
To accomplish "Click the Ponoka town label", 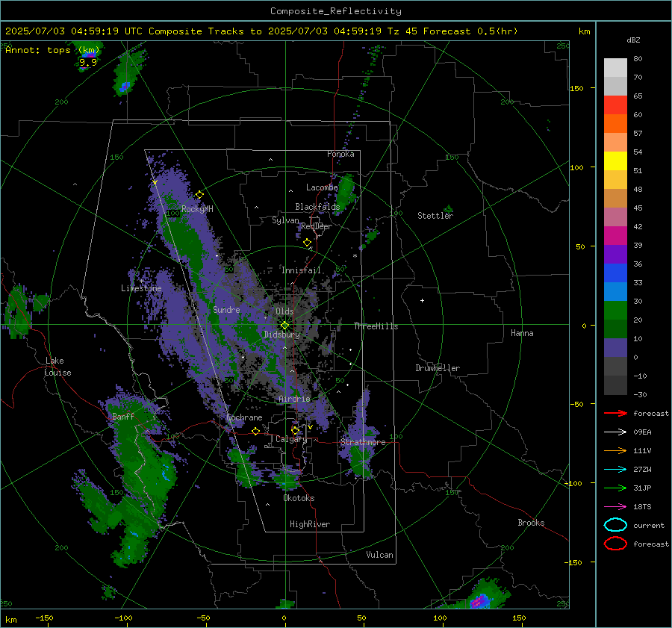I will click(x=340, y=154).
